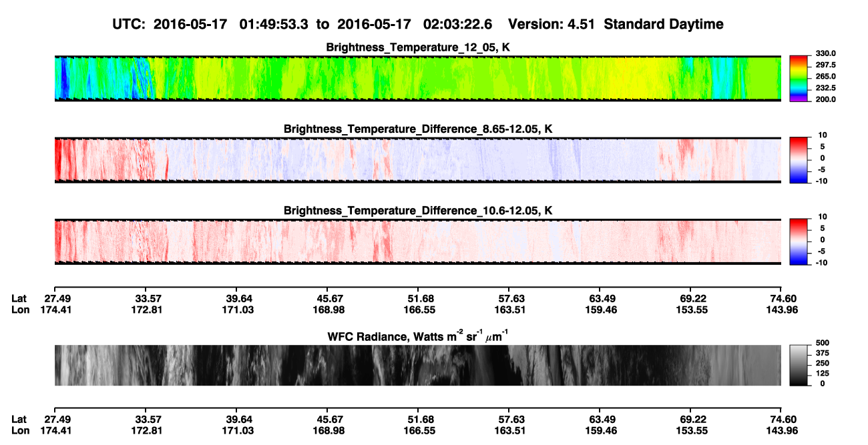
Task: Select the 10.6-12.05 difference image strip
Action: pos(417,242)
